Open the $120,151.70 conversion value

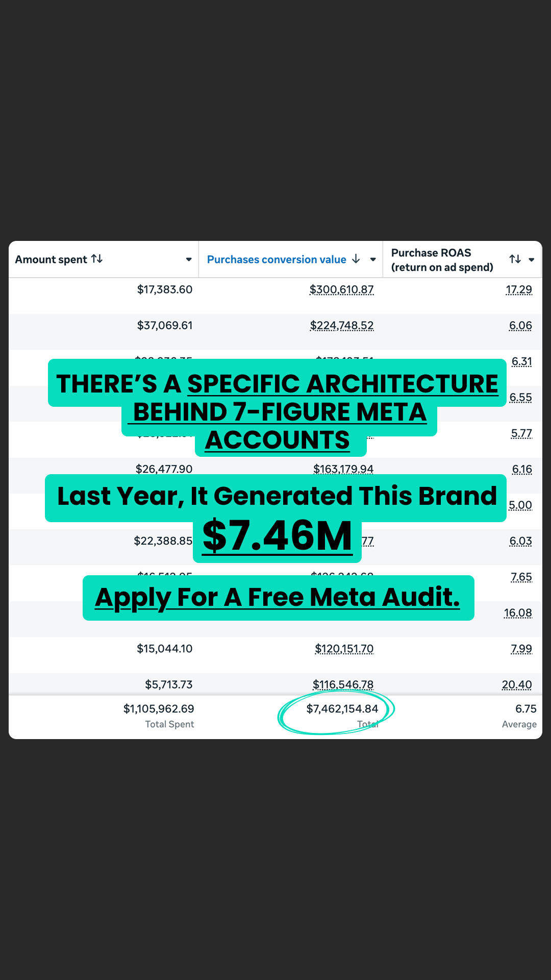click(x=344, y=649)
